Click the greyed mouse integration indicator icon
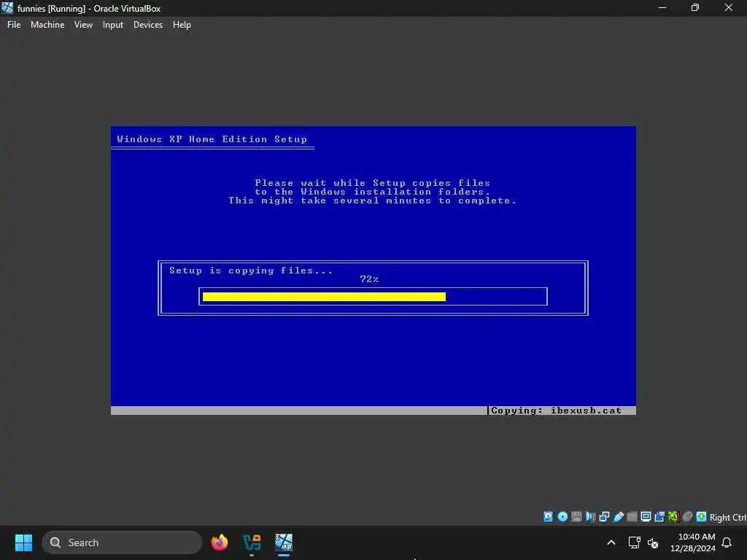The height and width of the screenshot is (560, 747). (x=687, y=517)
